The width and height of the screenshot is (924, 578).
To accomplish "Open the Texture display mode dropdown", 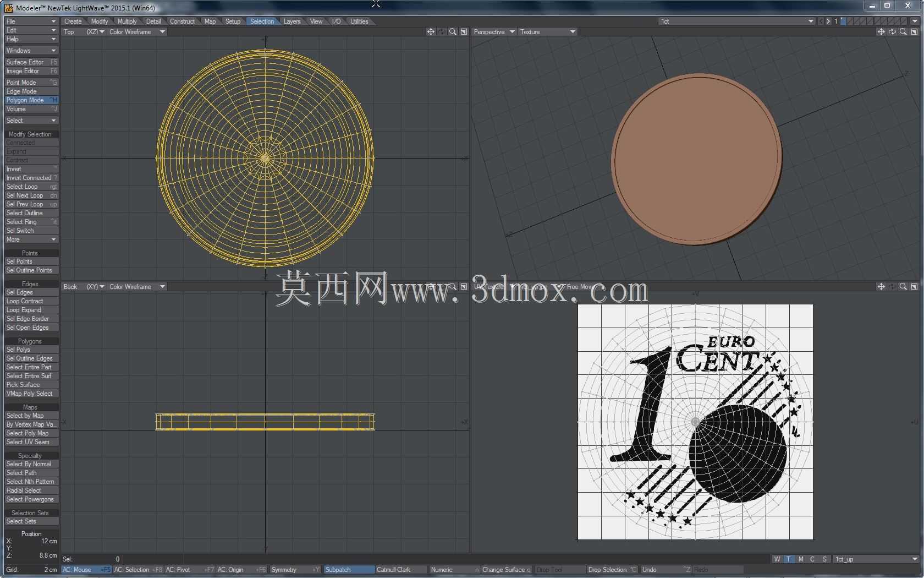I will (547, 32).
